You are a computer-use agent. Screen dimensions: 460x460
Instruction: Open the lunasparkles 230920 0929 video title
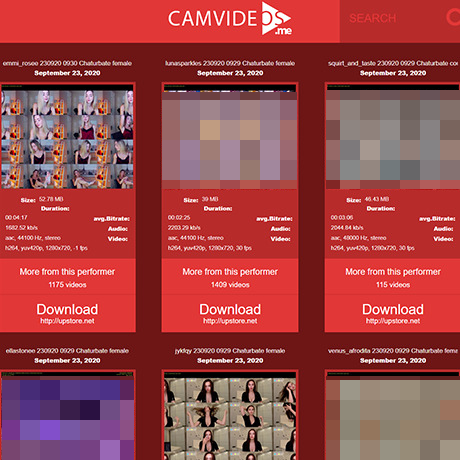pos(230,63)
